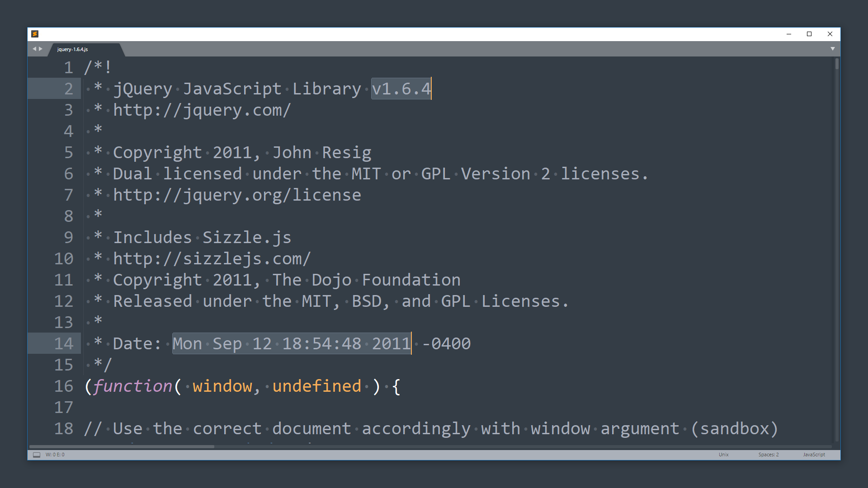Maximize the Sublime Text window

809,34
